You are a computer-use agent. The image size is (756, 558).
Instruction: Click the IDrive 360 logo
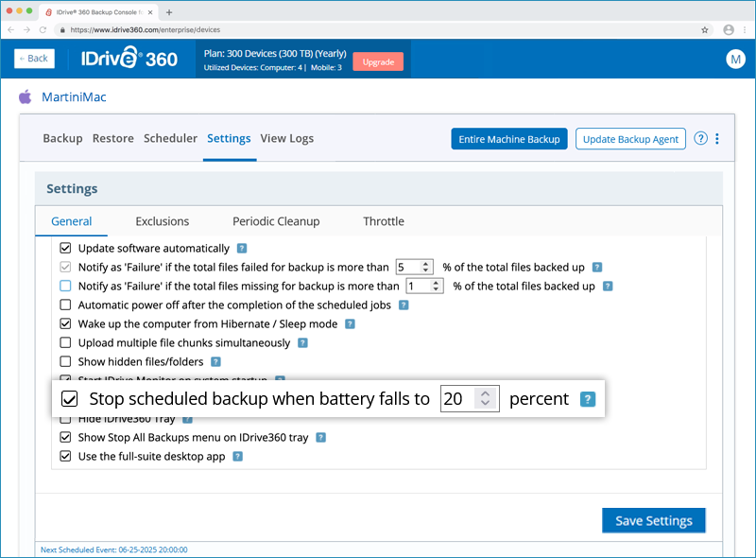click(x=129, y=59)
